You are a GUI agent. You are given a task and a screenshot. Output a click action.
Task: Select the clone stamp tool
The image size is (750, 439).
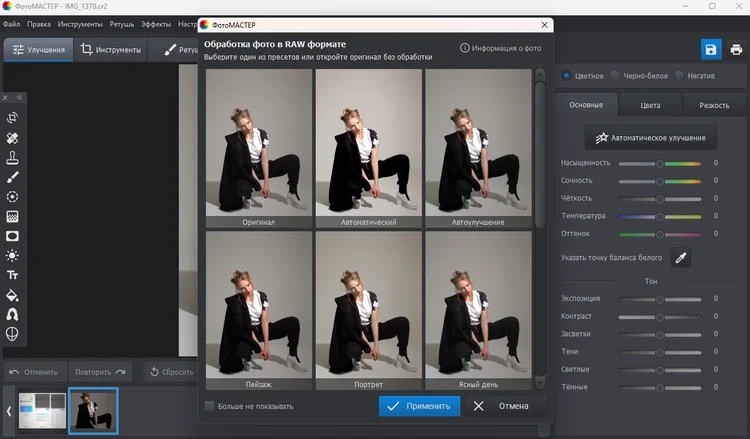point(13,157)
